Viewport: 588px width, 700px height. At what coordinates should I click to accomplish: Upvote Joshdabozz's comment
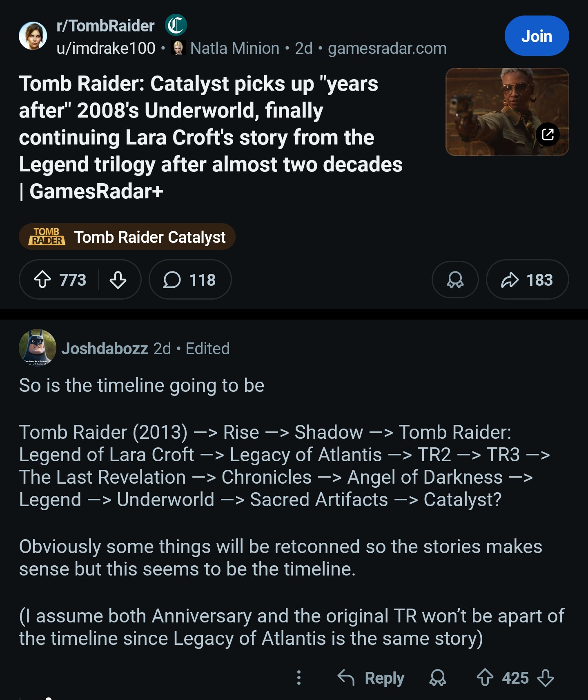point(485,678)
